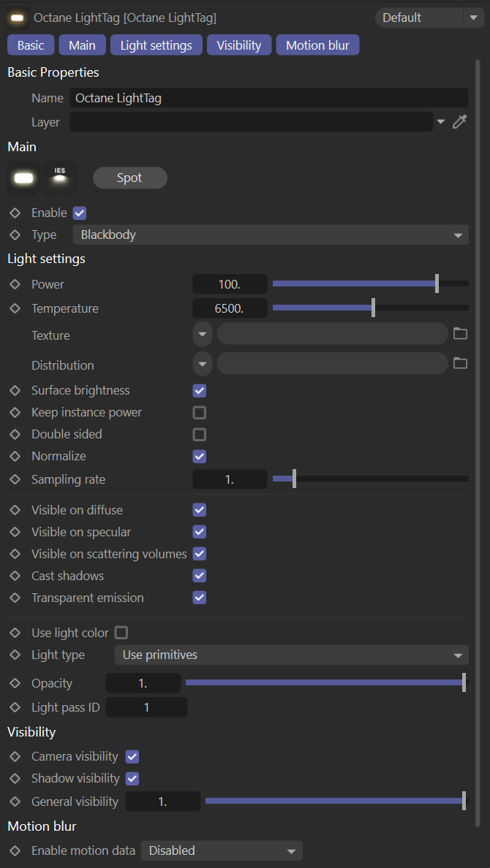Open the Texture folder browse icon

(x=460, y=334)
